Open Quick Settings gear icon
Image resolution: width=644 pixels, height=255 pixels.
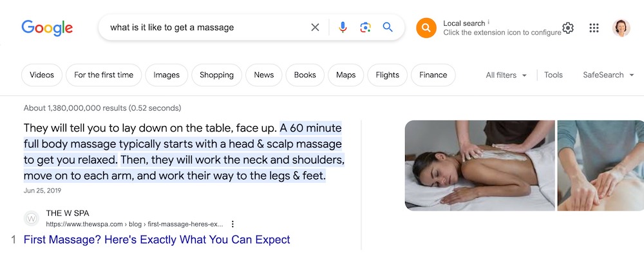point(567,28)
